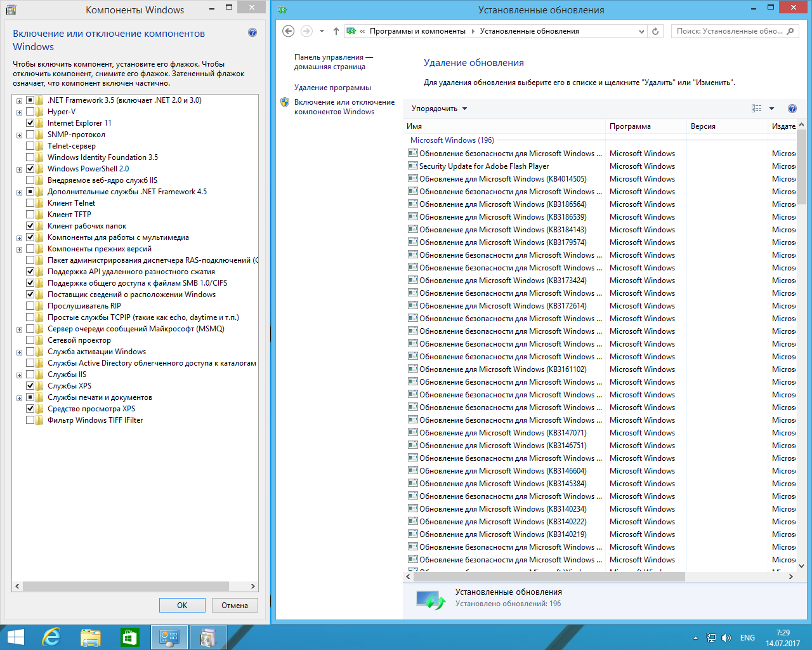
Task: Click the Windows Components title bar icon
Action: pos(11,10)
